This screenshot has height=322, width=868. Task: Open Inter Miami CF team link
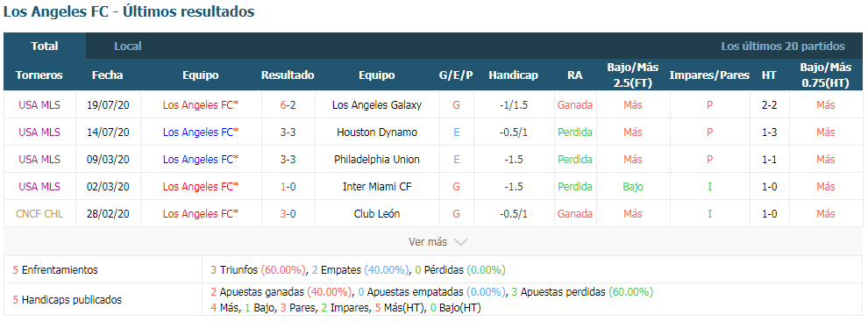377,186
